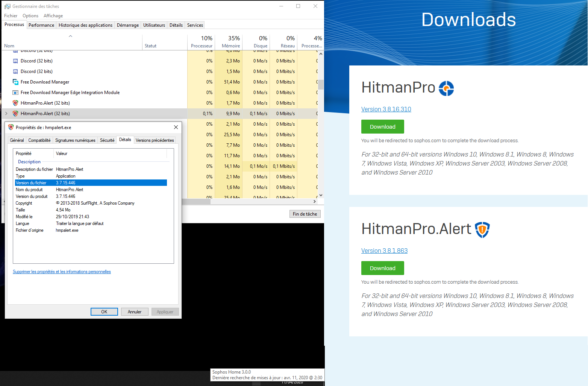Open the Version 3.8.1.863 link
The image size is (588, 386).
384,251
